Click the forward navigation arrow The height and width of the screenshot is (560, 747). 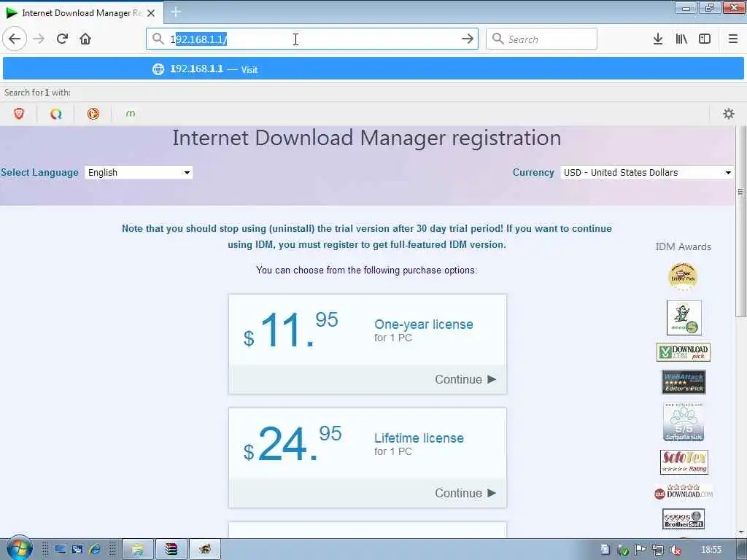[x=39, y=39]
